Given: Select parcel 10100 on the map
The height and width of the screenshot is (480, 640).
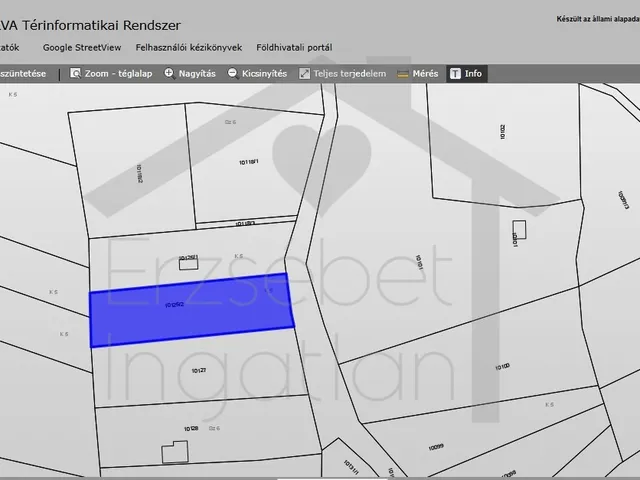Looking at the screenshot, I should (502, 367).
